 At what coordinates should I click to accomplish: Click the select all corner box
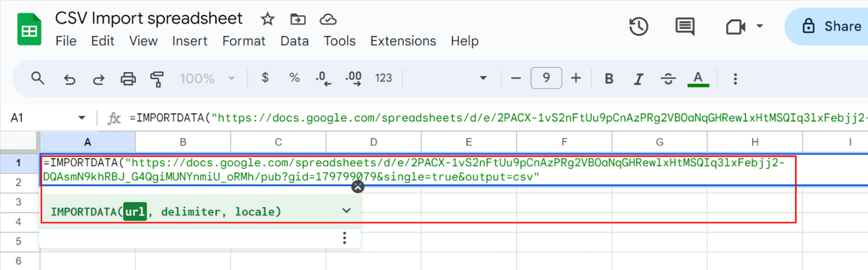[x=20, y=142]
